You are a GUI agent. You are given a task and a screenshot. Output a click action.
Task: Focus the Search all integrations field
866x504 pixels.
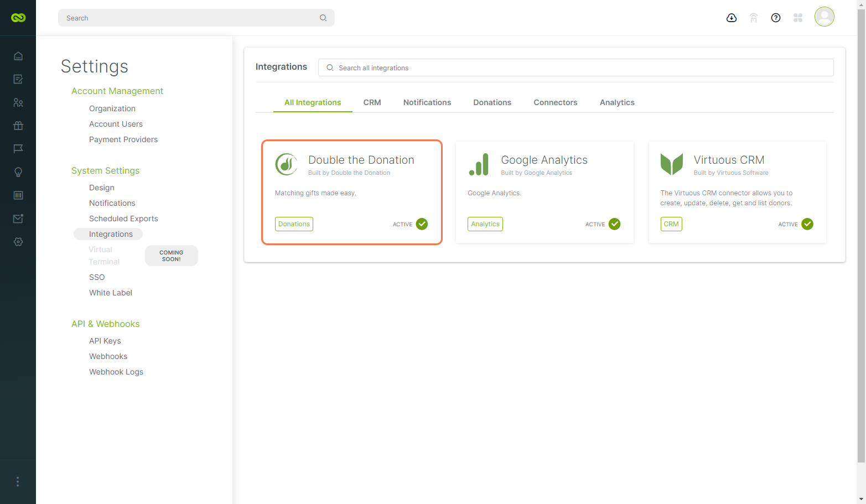click(576, 67)
